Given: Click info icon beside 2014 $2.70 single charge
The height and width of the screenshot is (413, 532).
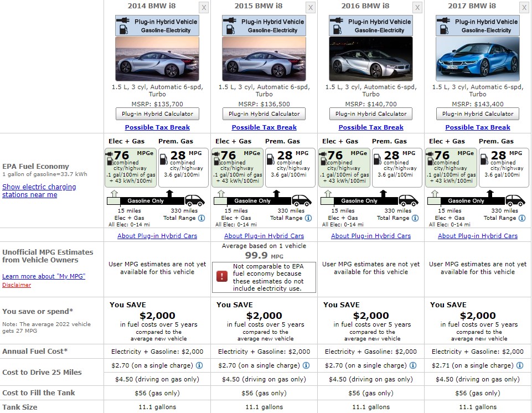Looking at the screenshot, I should pos(199,365).
